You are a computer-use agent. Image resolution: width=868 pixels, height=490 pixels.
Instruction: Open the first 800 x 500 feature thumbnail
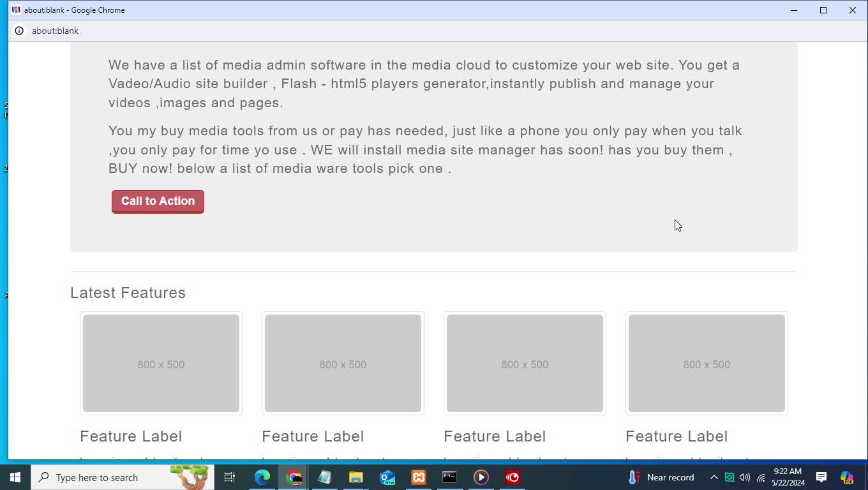[161, 363]
